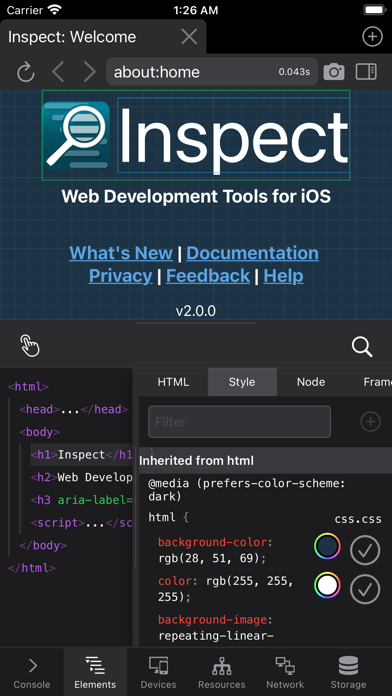The image size is (392, 696).
Task: Open the Resources panel
Action: coord(222,672)
